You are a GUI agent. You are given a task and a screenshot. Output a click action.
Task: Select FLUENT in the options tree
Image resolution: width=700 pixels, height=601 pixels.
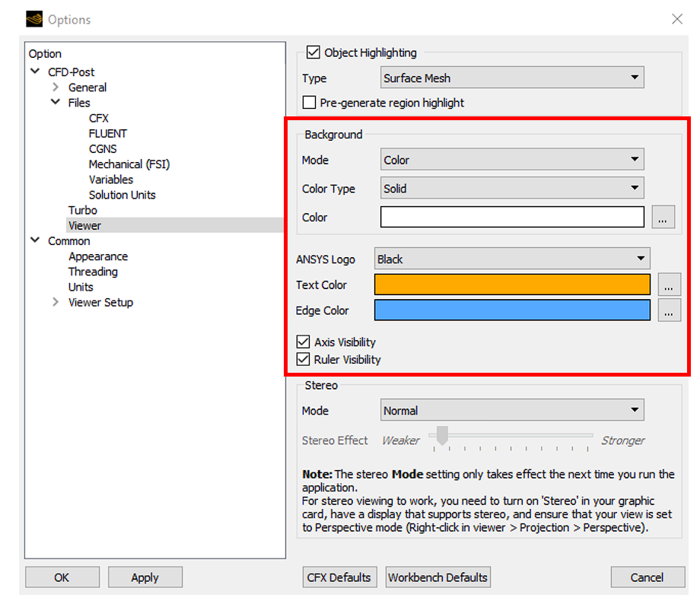click(x=107, y=133)
